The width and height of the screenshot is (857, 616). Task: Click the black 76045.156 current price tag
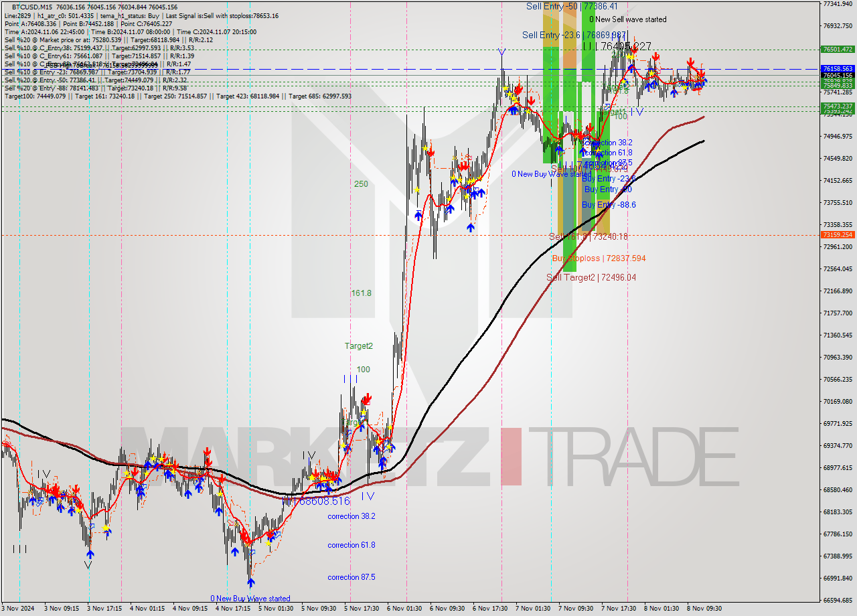pos(838,76)
